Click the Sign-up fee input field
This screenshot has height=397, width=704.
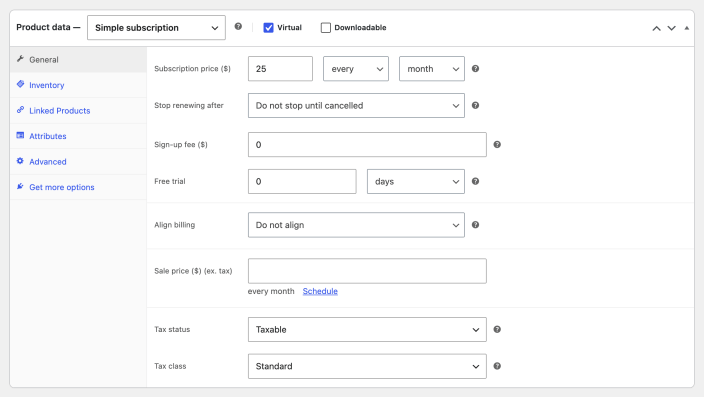pyautogui.click(x=367, y=145)
